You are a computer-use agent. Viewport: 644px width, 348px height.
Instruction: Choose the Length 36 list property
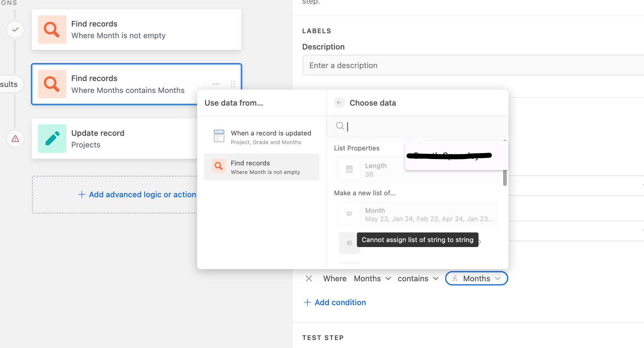coord(417,169)
